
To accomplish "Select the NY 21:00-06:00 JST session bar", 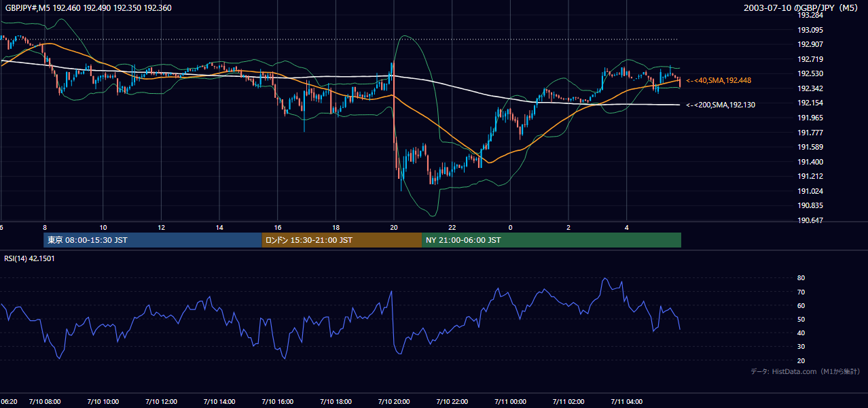I will (551, 240).
